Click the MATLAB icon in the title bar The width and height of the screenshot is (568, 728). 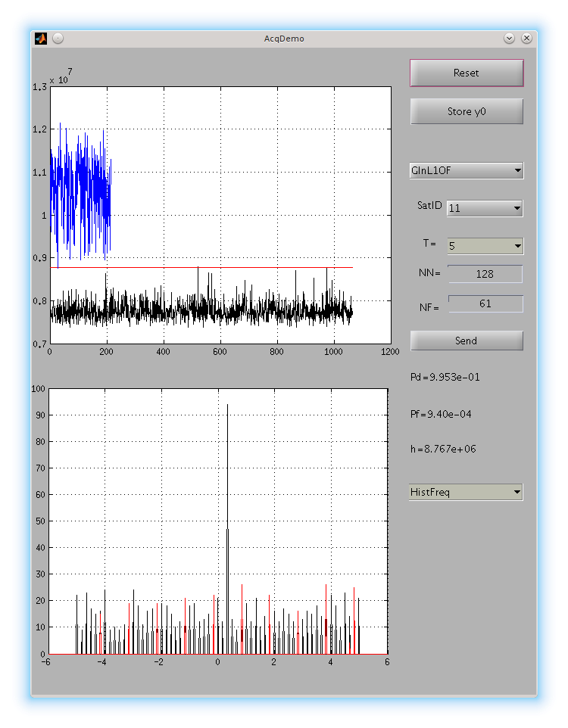coord(41,38)
